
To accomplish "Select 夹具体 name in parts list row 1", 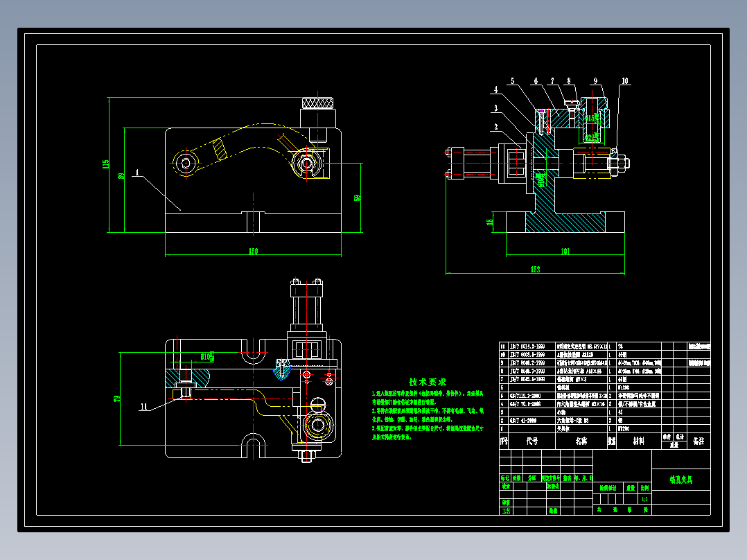I will click(x=563, y=429).
